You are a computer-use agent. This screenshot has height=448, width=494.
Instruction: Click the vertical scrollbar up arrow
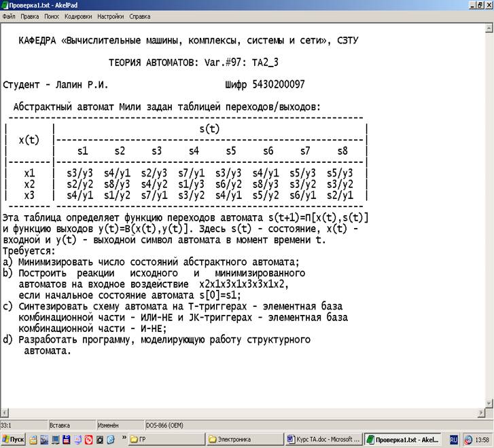489,29
